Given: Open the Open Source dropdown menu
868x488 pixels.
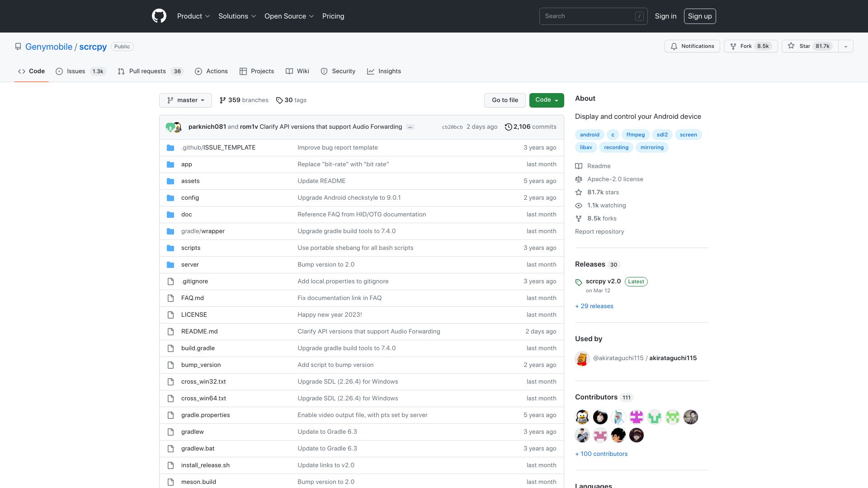Looking at the screenshot, I should click(x=289, y=16).
